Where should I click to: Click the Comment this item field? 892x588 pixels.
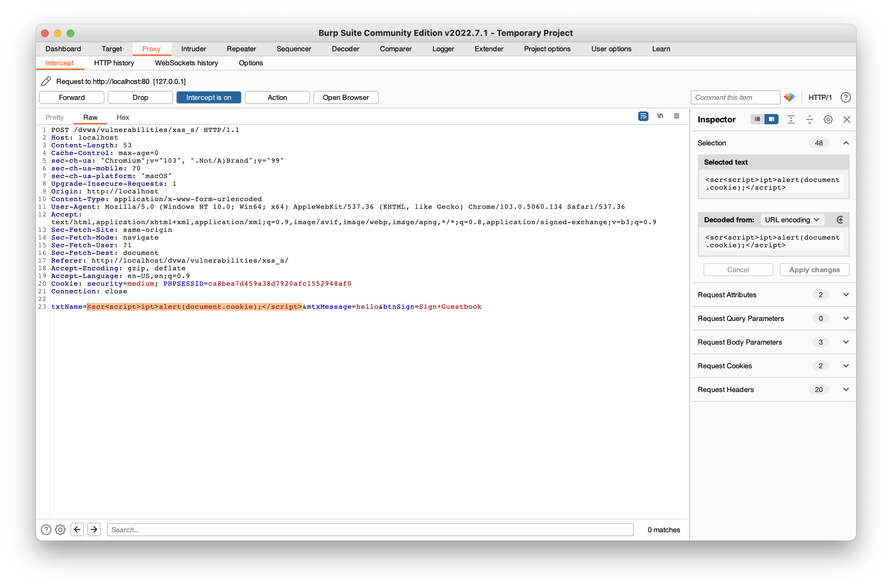pyautogui.click(x=735, y=97)
